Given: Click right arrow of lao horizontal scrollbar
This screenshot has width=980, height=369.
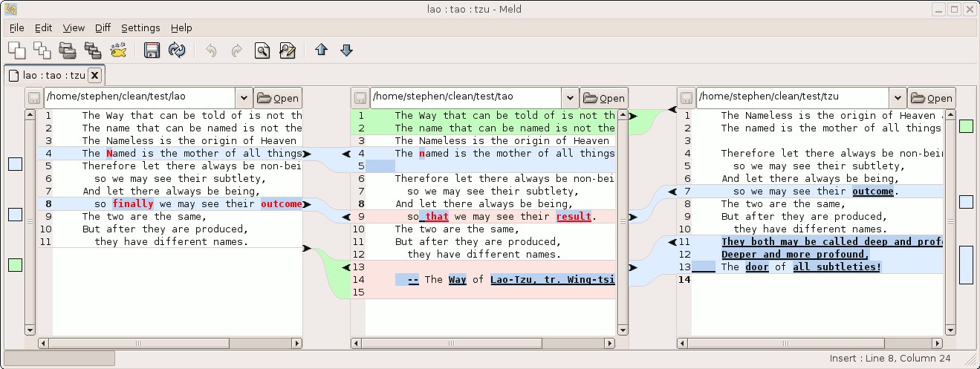Looking at the screenshot, I should [x=297, y=344].
